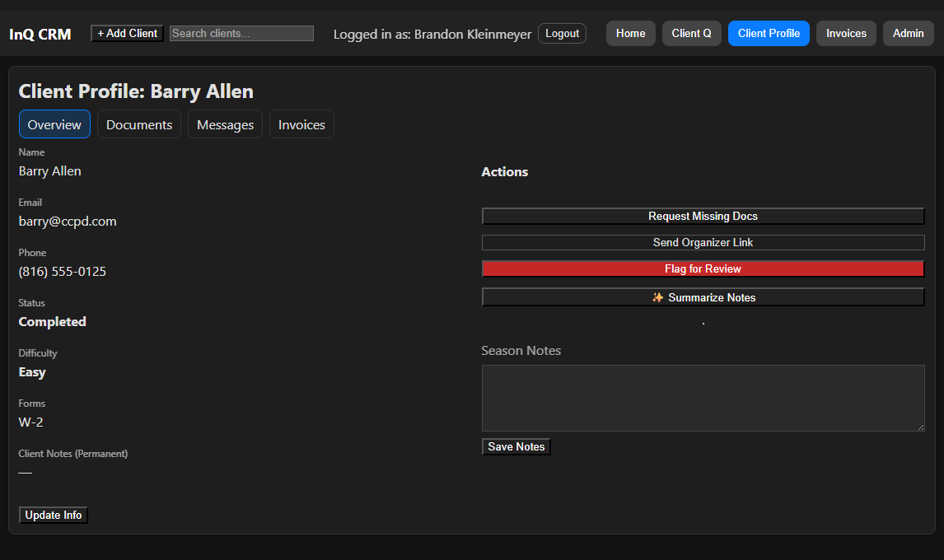The height and width of the screenshot is (560, 944).
Task: Open Invoices from the top navigation bar
Action: pos(846,34)
